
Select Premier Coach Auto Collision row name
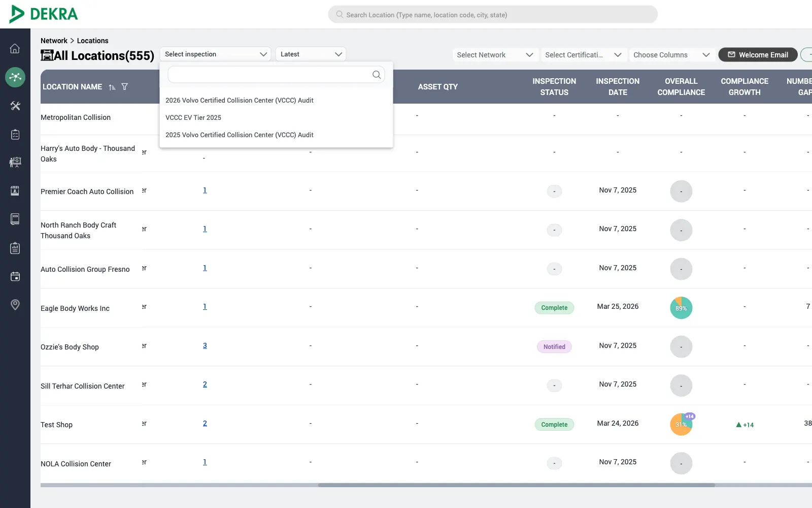(x=87, y=192)
